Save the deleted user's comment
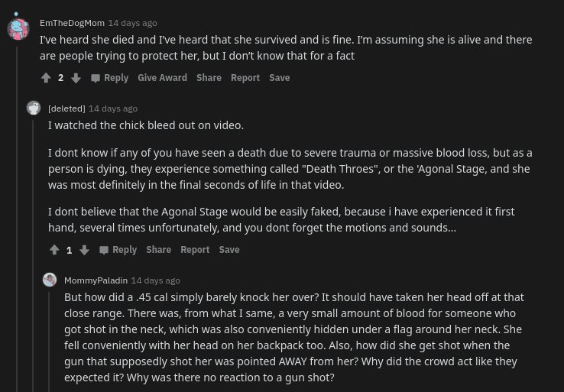The image size is (564, 392). click(229, 250)
